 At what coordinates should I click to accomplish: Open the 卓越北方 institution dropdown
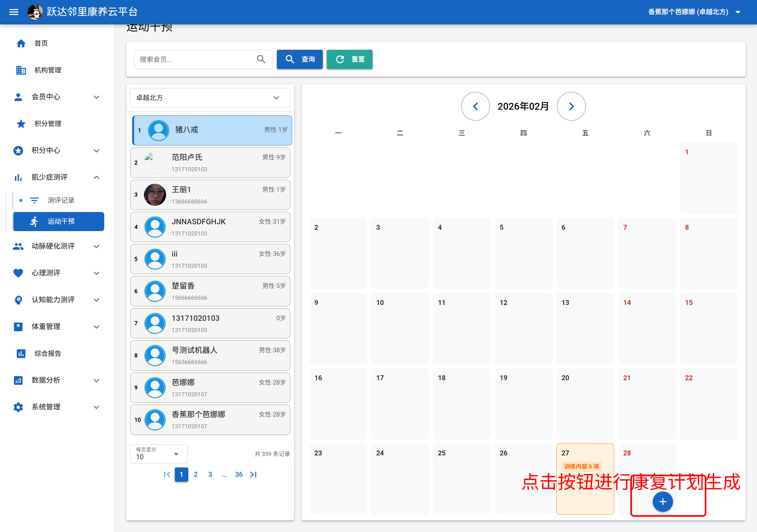tap(210, 98)
